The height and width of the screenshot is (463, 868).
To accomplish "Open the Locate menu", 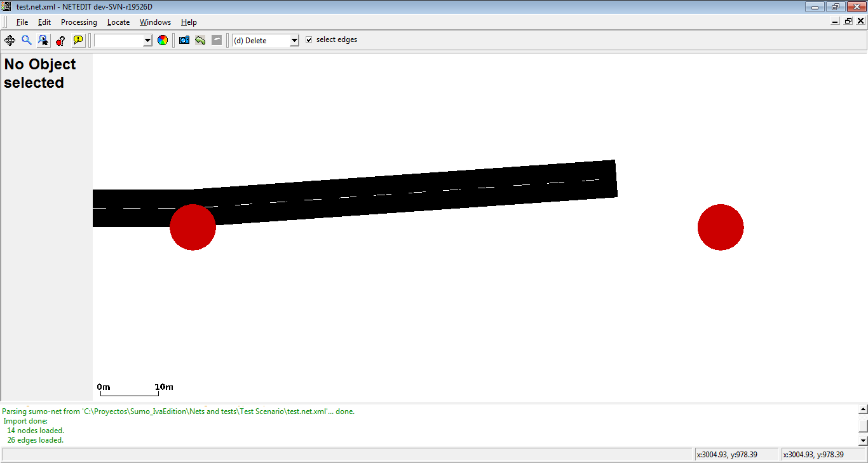I will (118, 22).
